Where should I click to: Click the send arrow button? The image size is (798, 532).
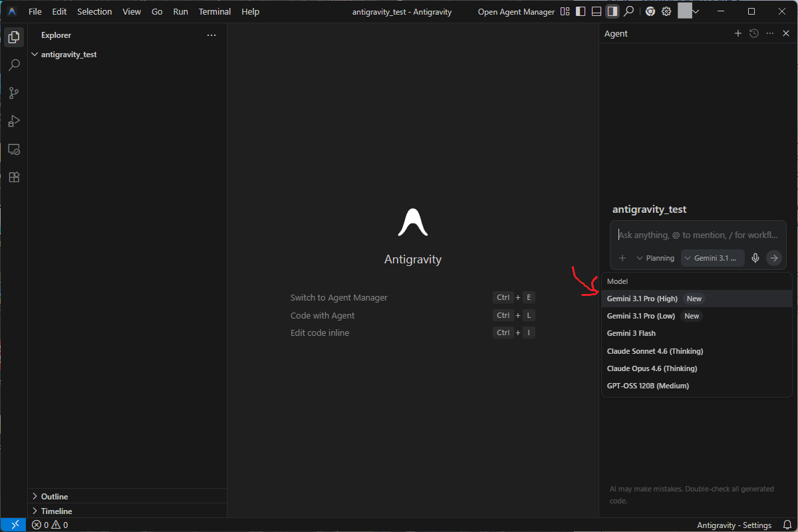pyautogui.click(x=773, y=258)
